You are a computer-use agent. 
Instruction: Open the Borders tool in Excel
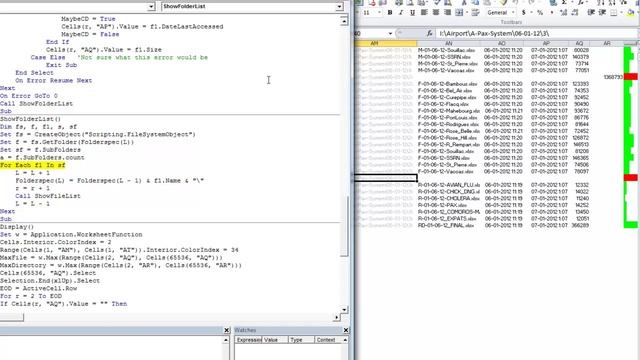[x=614, y=13]
